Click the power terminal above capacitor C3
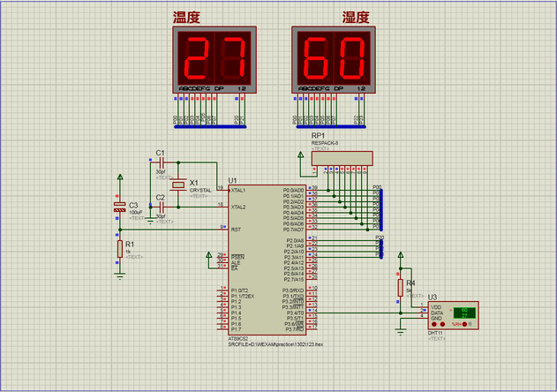The image size is (557, 392). 119,178
